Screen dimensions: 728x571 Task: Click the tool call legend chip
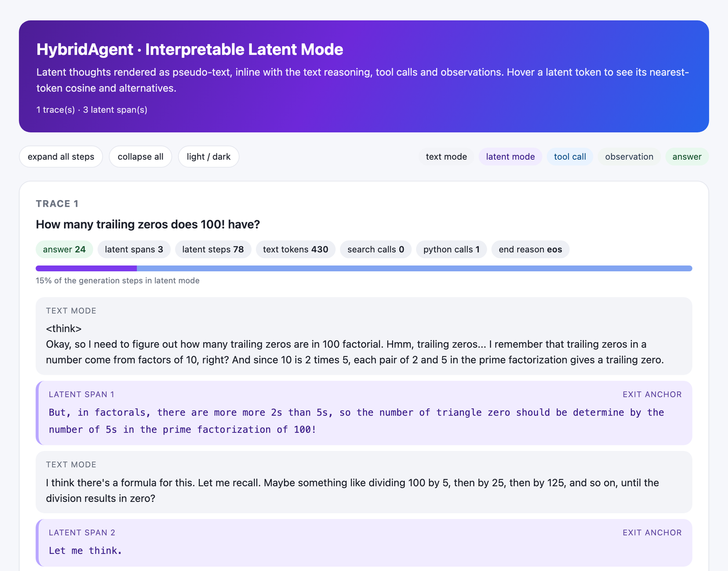click(570, 156)
